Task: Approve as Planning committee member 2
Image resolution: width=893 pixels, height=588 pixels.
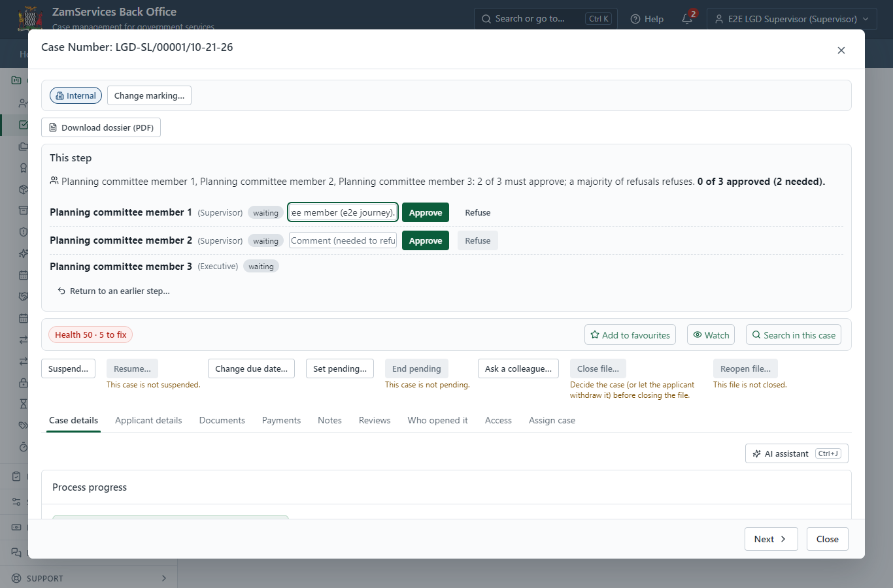Action: tap(426, 240)
